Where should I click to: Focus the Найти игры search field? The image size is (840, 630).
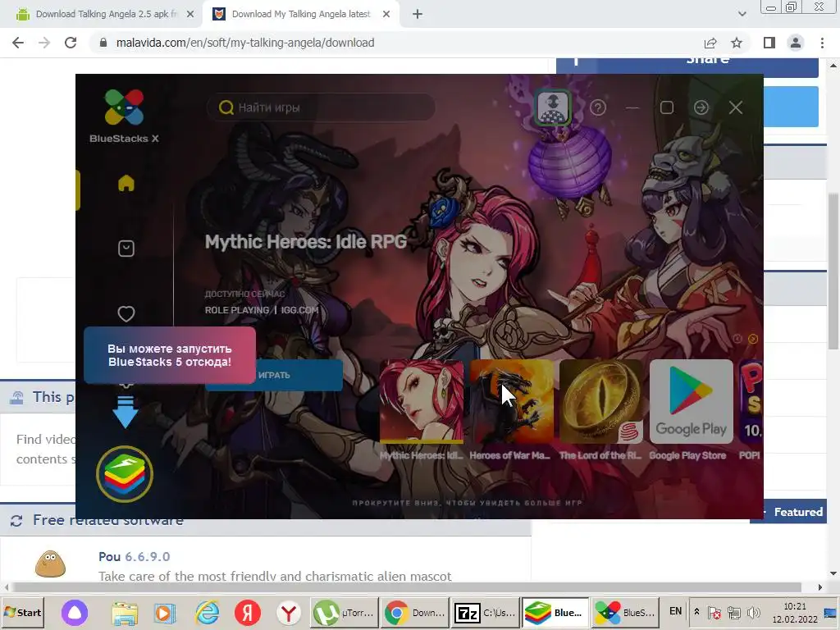(321, 107)
